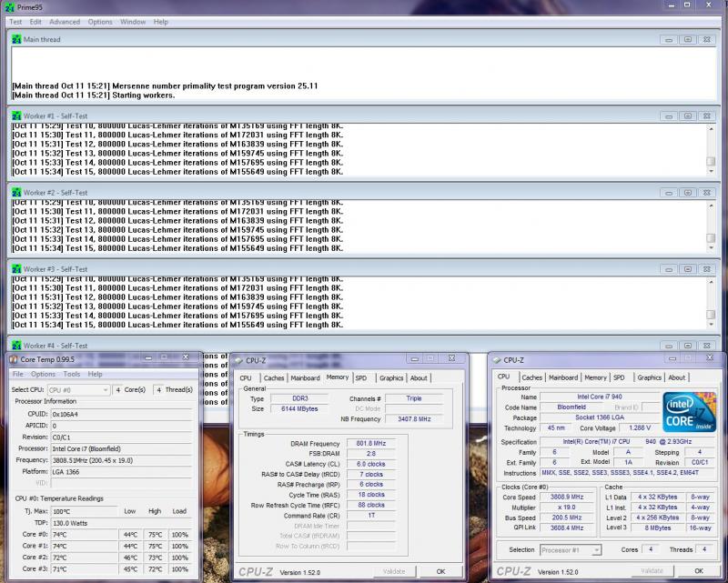Open the Edit menu in Prime95

click(35, 22)
